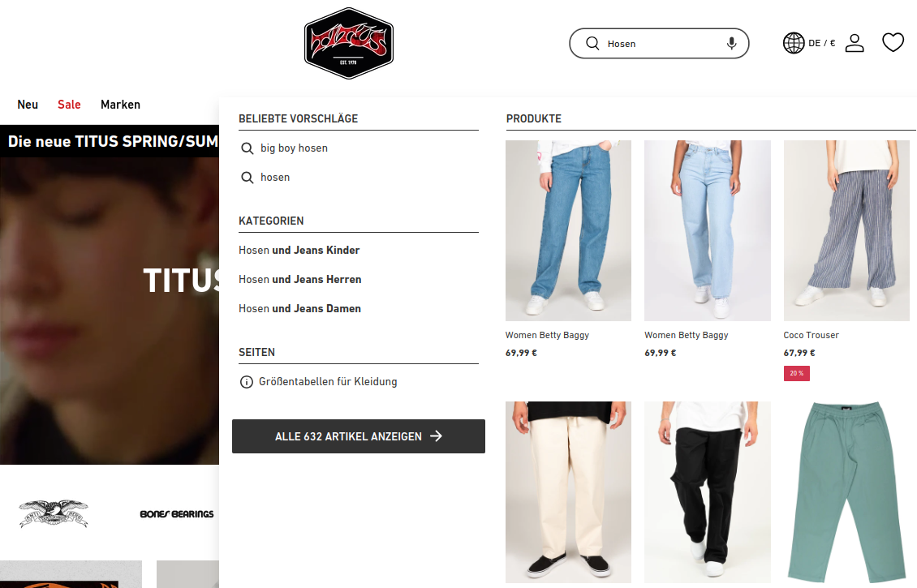Click 'Alle 632 Artikel anzeigen' button
Screen dimensions: 917x588
click(359, 436)
